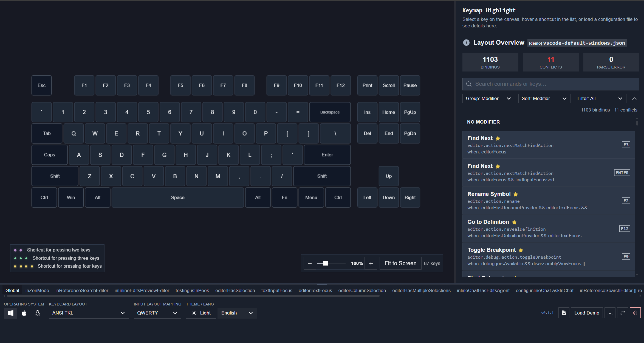Select the inZenMode context tab
Viewport: 644px width, 343px height.
[x=37, y=290]
